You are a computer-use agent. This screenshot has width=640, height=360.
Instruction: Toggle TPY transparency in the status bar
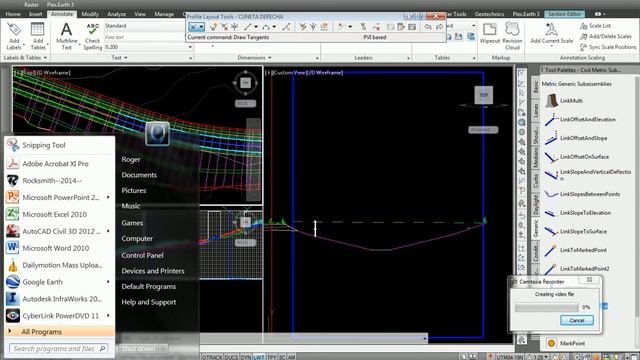coord(271,357)
